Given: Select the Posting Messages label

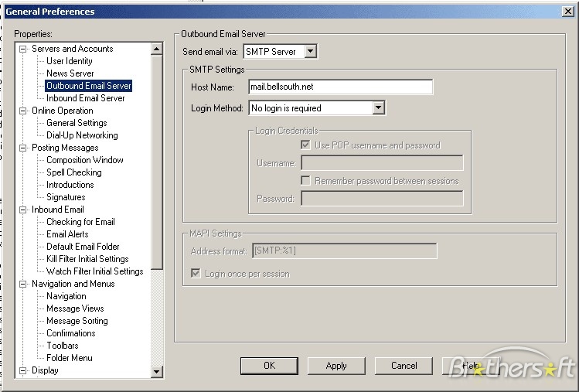Looking at the screenshot, I should click(x=65, y=148).
